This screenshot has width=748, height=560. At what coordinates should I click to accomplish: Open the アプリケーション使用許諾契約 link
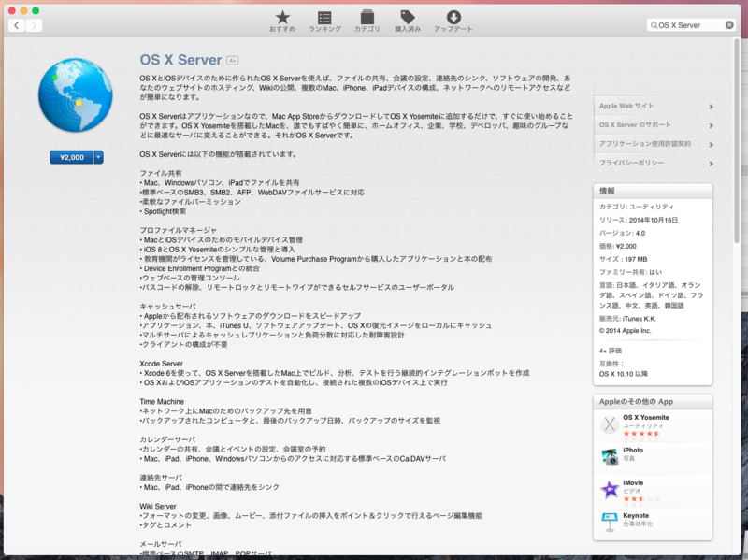click(645, 144)
